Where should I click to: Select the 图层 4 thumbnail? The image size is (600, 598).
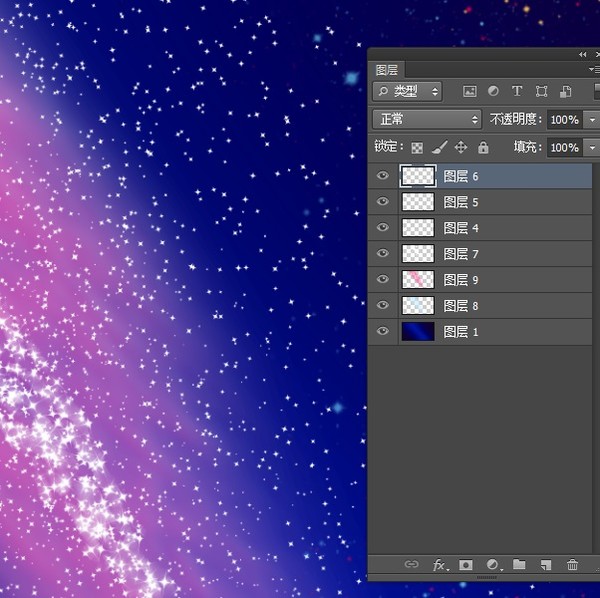[418, 228]
